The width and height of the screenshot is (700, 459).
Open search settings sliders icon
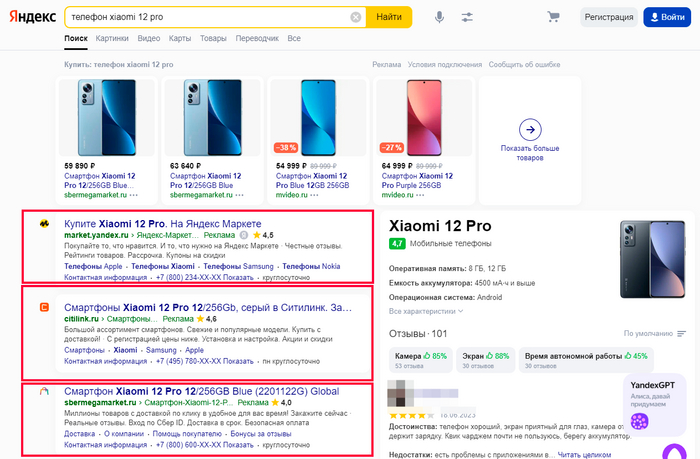pyautogui.click(x=467, y=17)
